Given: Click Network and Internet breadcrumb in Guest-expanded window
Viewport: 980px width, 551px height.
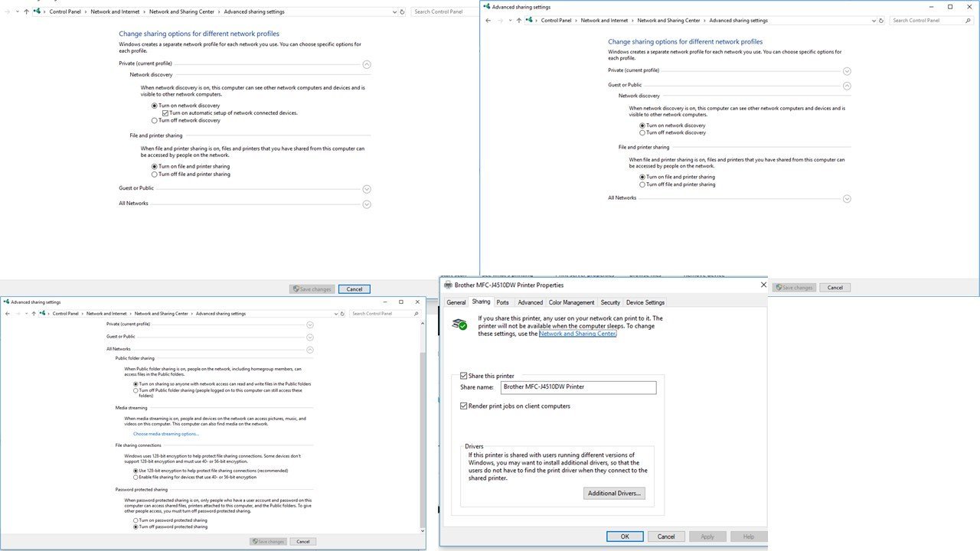Looking at the screenshot, I should pyautogui.click(x=604, y=21).
